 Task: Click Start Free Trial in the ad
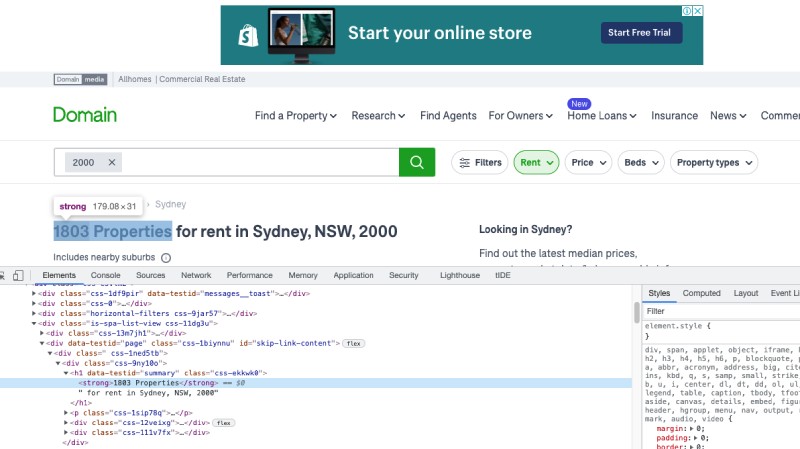pyautogui.click(x=641, y=33)
